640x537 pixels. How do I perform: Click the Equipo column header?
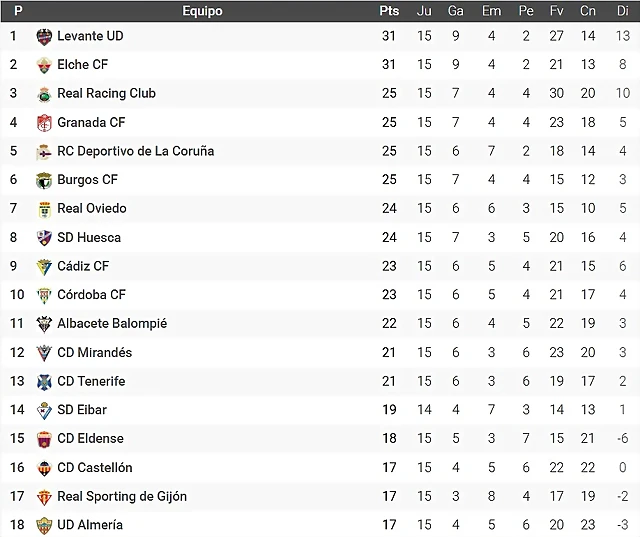tap(202, 11)
